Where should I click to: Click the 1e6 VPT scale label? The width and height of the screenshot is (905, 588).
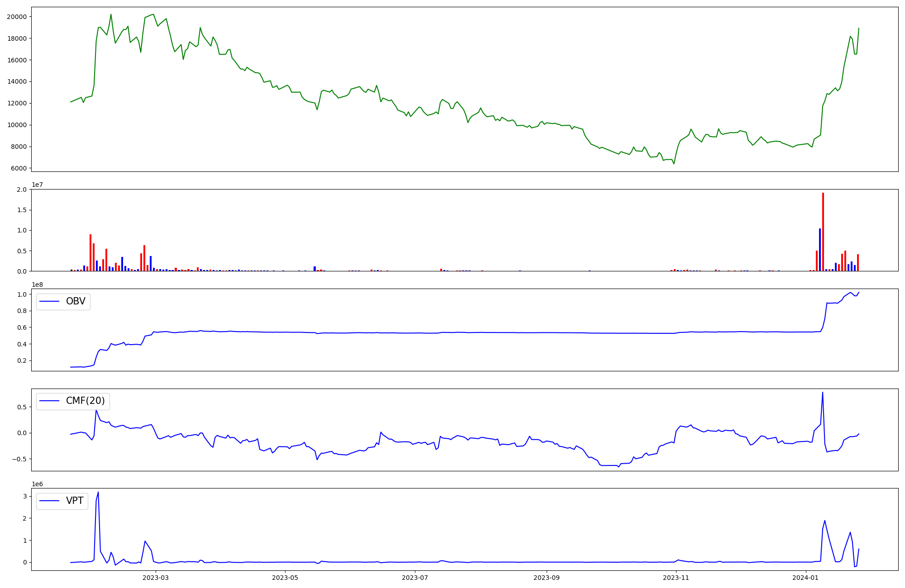click(x=37, y=484)
